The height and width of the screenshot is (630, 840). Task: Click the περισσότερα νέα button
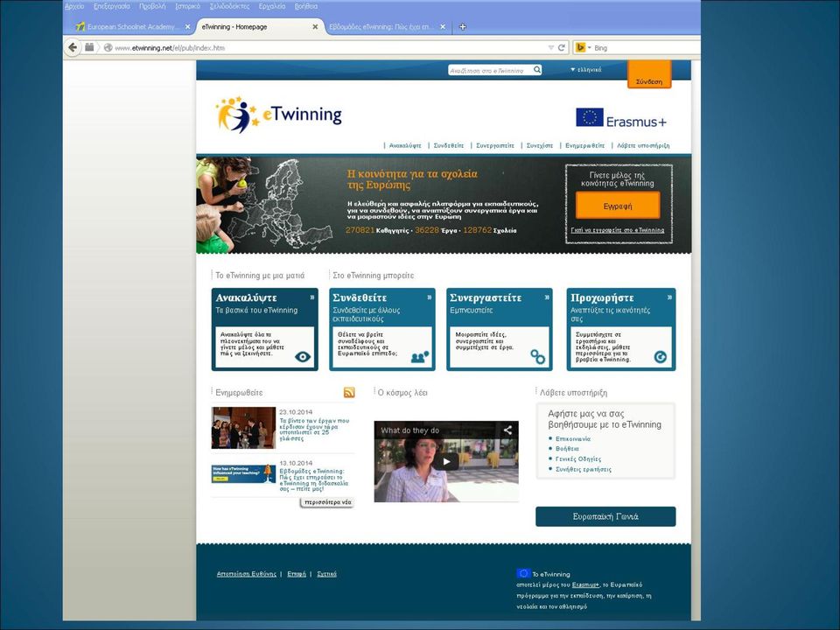tap(327, 502)
